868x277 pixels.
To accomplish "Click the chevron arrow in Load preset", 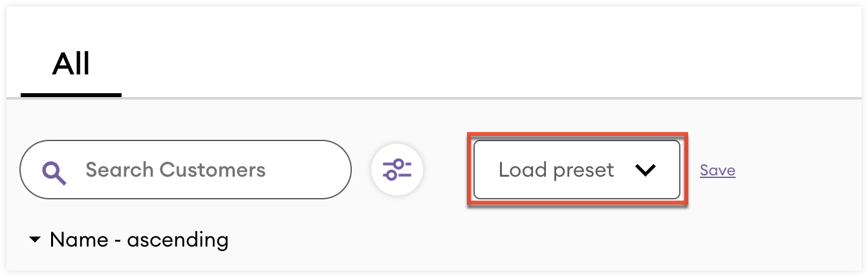I will point(645,170).
